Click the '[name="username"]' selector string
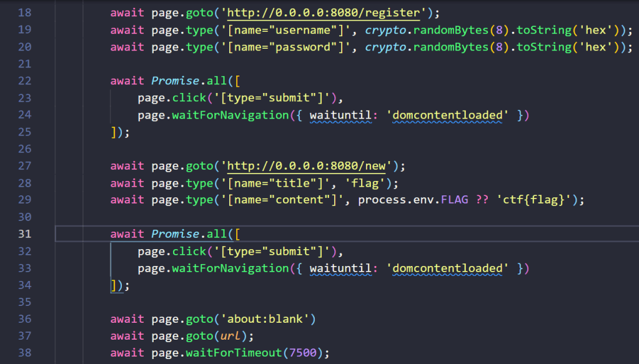 coord(285,30)
